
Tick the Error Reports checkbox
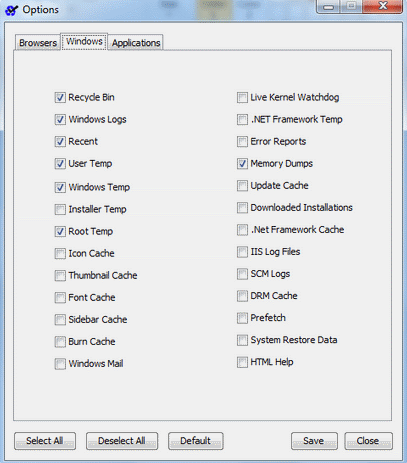pyautogui.click(x=242, y=142)
